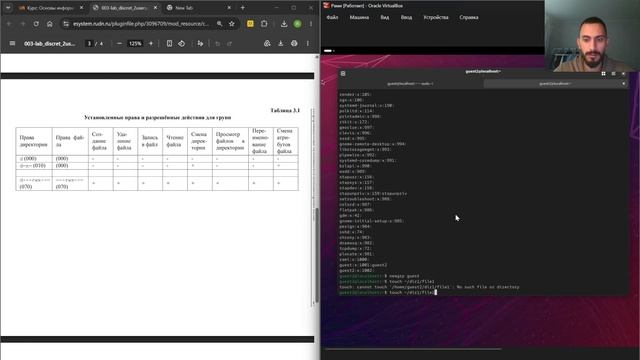Click the PDF page number field
Image resolution: width=640 pixels, height=360 pixels.
pyautogui.click(x=89, y=43)
